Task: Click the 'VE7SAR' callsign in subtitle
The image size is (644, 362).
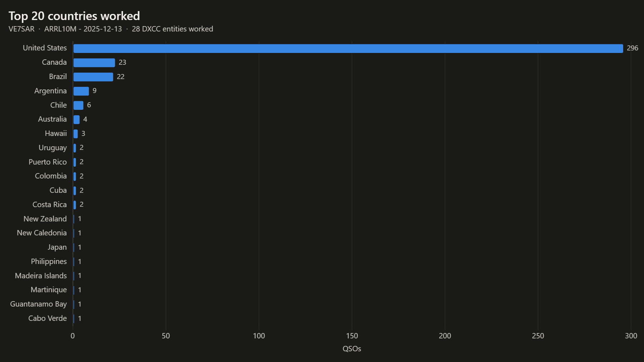Action: [x=21, y=29]
